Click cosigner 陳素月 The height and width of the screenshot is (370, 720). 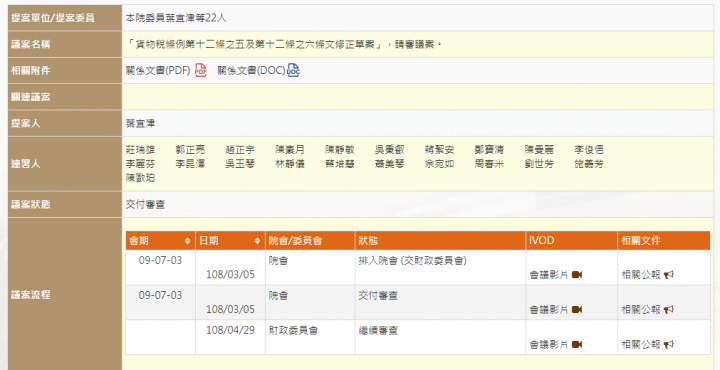[x=290, y=150]
